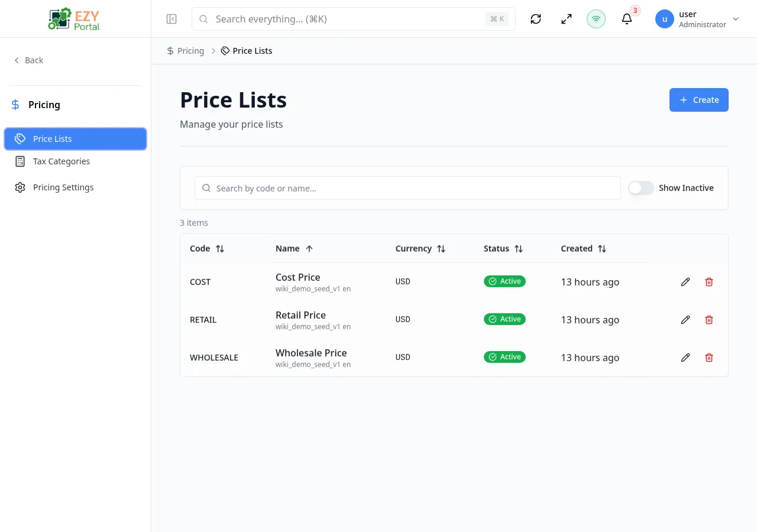Click the Pricing breadcrumb link
757x532 pixels.
coord(186,51)
